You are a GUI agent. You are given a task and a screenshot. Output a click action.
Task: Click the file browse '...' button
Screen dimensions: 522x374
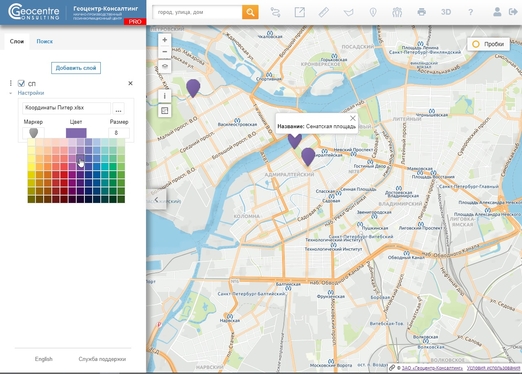pos(118,108)
